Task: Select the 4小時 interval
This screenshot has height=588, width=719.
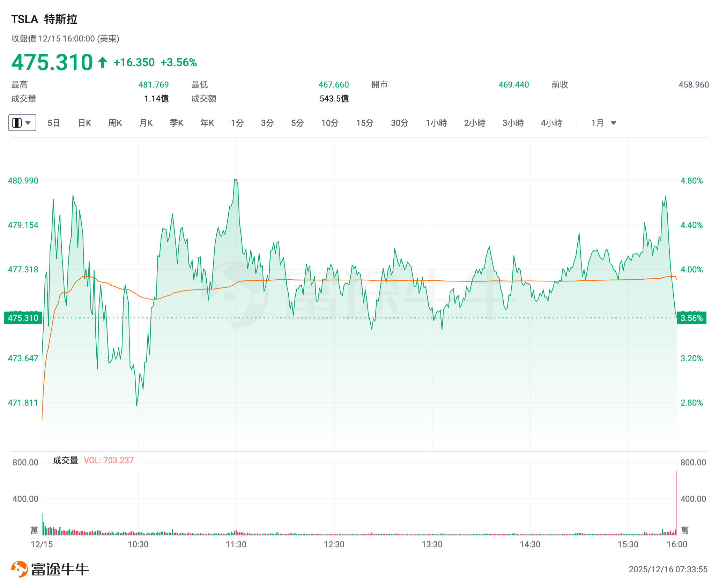Action: click(551, 123)
